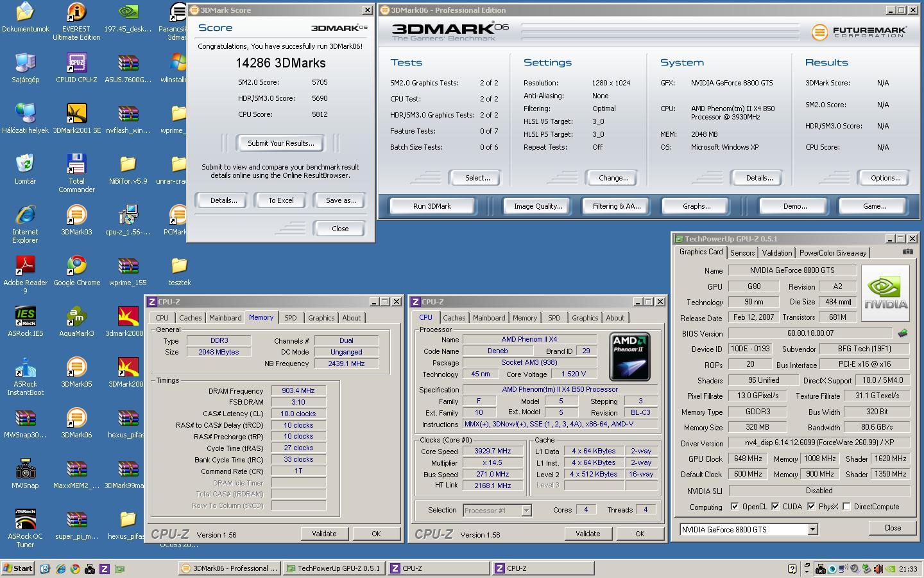
Task: Click Run 3DMark button
Action: click(432, 206)
